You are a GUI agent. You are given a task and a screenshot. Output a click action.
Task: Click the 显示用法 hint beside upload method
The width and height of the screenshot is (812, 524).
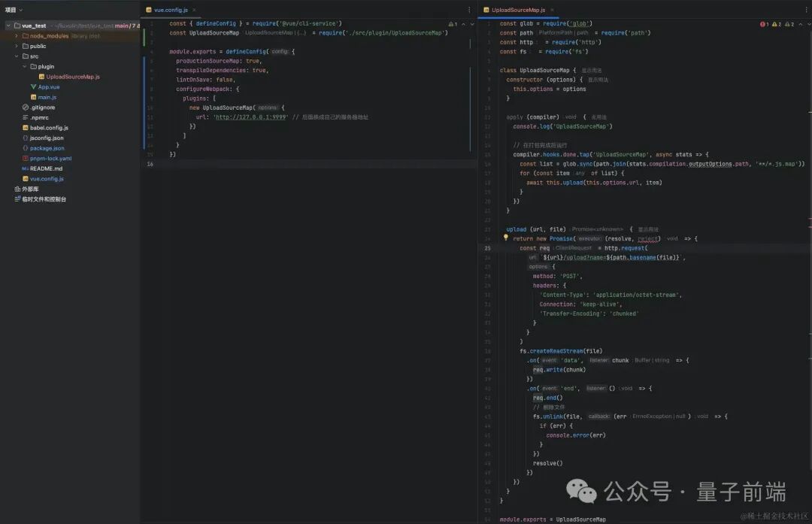pos(648,229)
